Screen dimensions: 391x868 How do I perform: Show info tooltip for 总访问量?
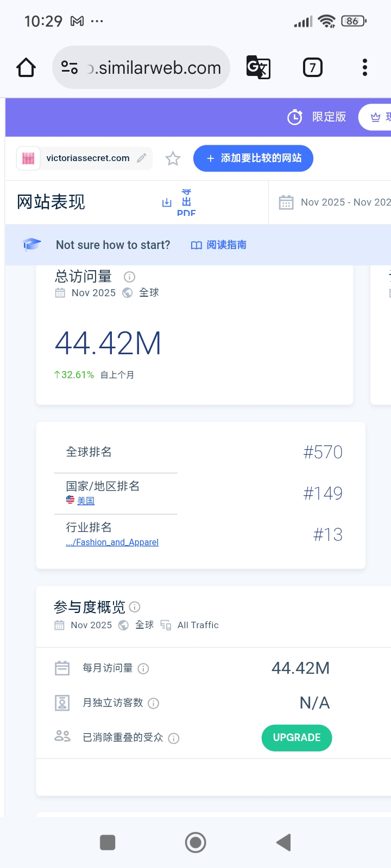[x=129, y=277]
